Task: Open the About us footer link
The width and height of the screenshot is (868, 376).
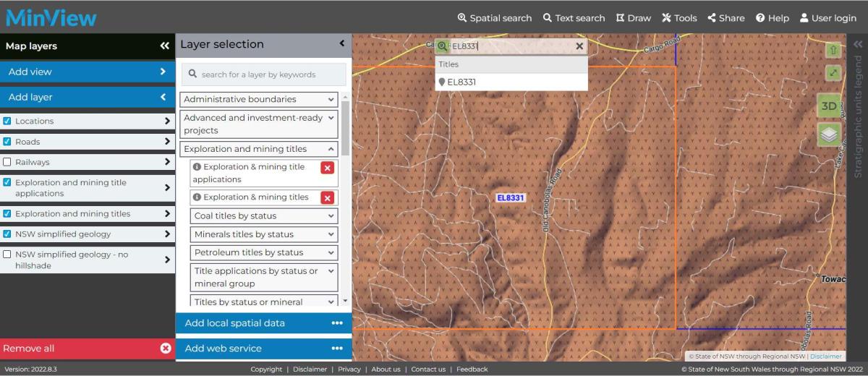Action: pyautogui.click(x=386, y=369)
